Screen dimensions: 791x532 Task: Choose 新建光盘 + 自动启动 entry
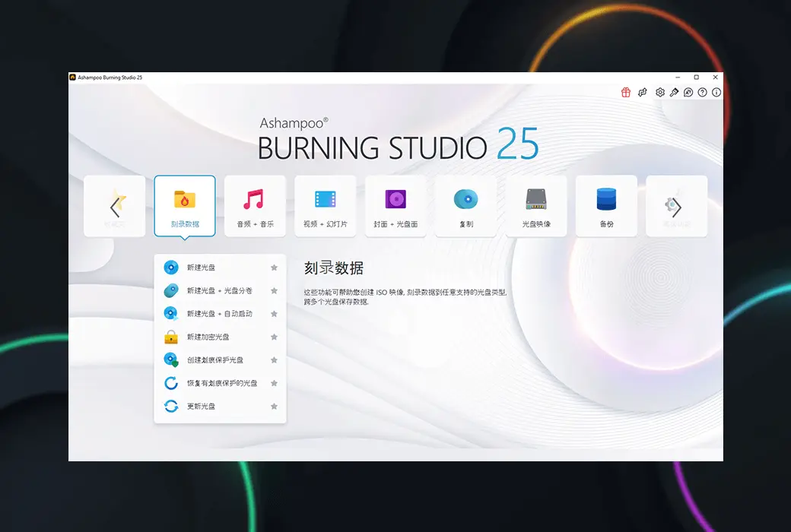pyautogui.click(x=220, y=314)
